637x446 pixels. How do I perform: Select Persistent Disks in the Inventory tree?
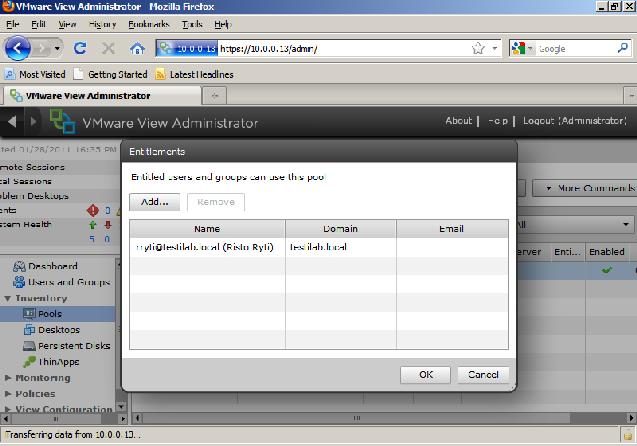(x=67, y=346)
